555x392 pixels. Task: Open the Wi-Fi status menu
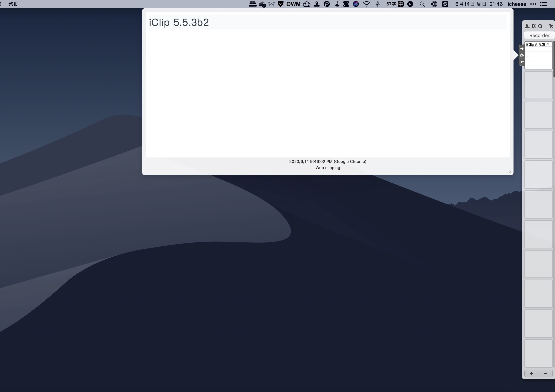click(366, 4)
